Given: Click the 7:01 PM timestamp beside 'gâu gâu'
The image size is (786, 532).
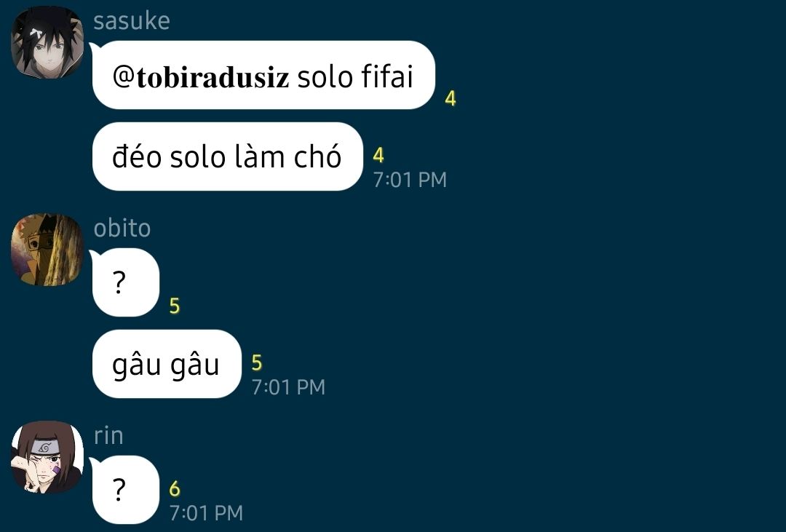Looking at the screenshot, I should [288, 387].
